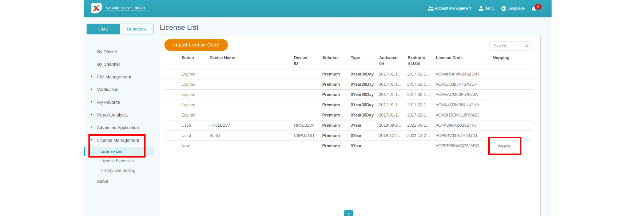
Task: Click Mapping button for ACPPR88NMQ76JAEG license
Action: coord(504,146)
